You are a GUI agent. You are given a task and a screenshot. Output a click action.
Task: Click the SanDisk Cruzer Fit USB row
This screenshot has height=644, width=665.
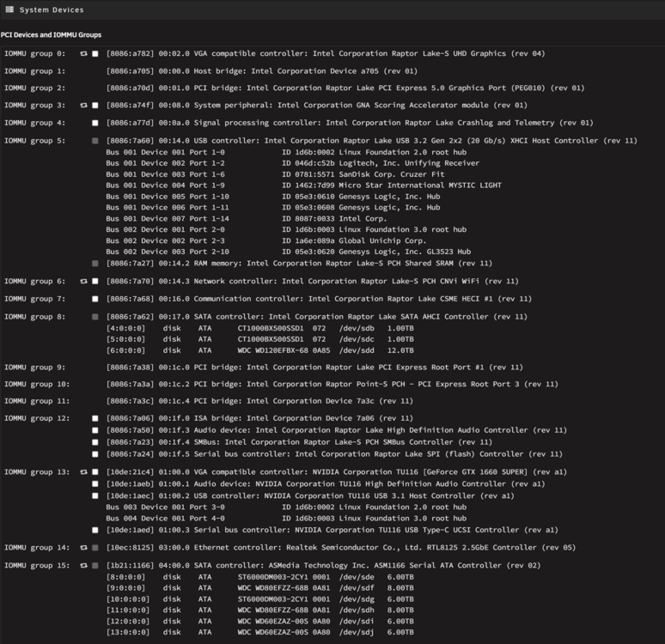[x=275, y=174]
